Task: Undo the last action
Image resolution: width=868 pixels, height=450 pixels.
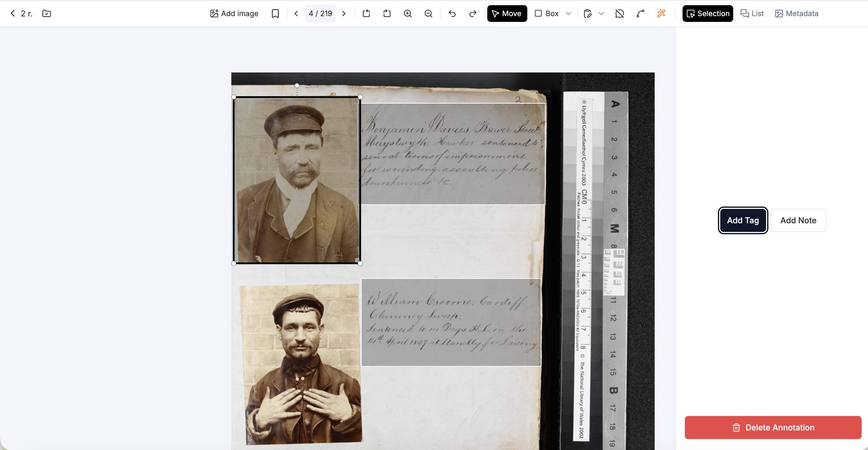Action: pyautogui.click(x=452, y=14)
